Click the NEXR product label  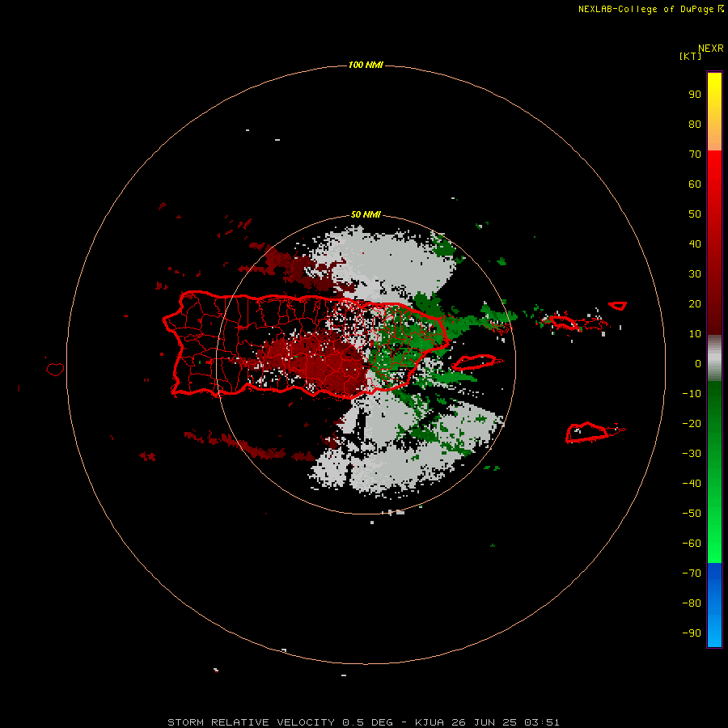711,49
